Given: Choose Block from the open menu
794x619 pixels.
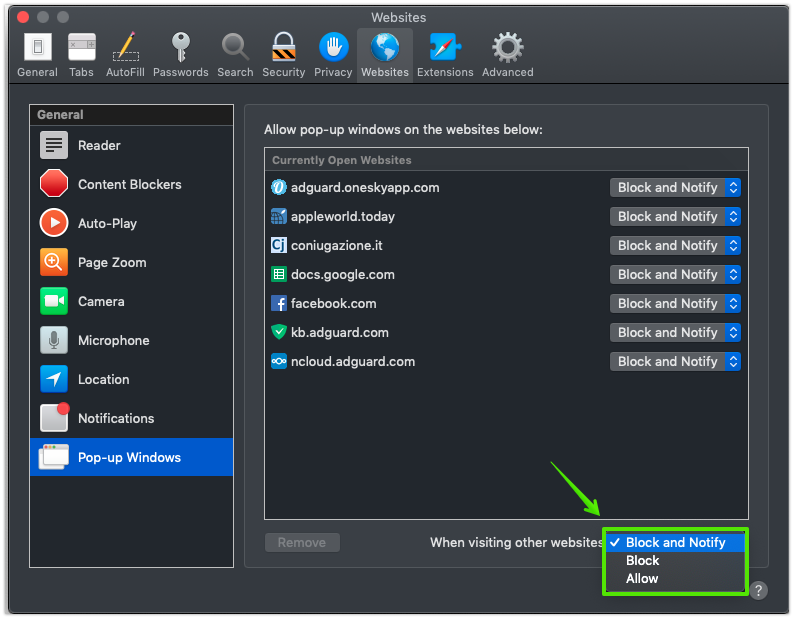Looking at the screenshot, I should pyautogui.click(x=643, y=560).
